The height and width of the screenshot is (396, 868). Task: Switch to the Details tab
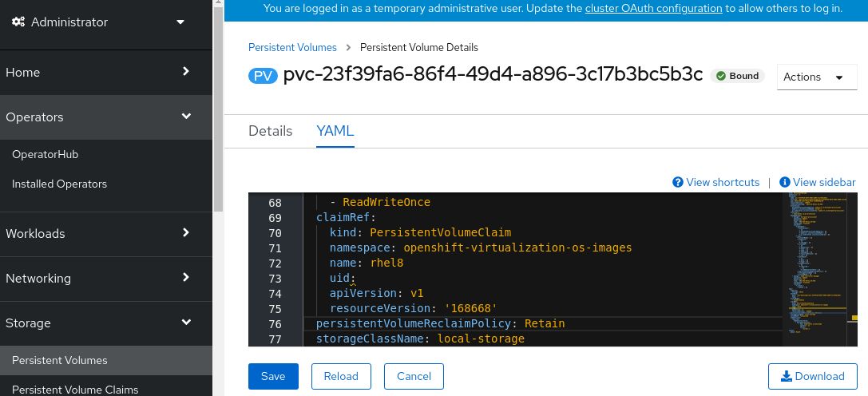270,131
